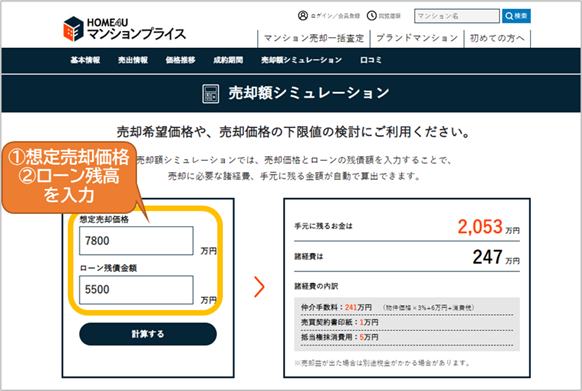Select the 247 万円 expense value
Screen dimensions: 582x391
click(x=496, y=257)
